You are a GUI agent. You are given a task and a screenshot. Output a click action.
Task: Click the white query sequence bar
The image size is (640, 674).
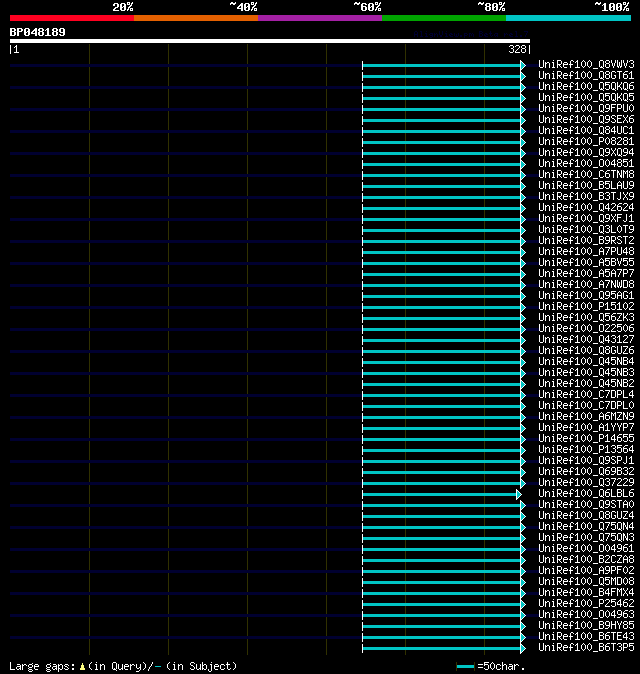pos(270,41)
